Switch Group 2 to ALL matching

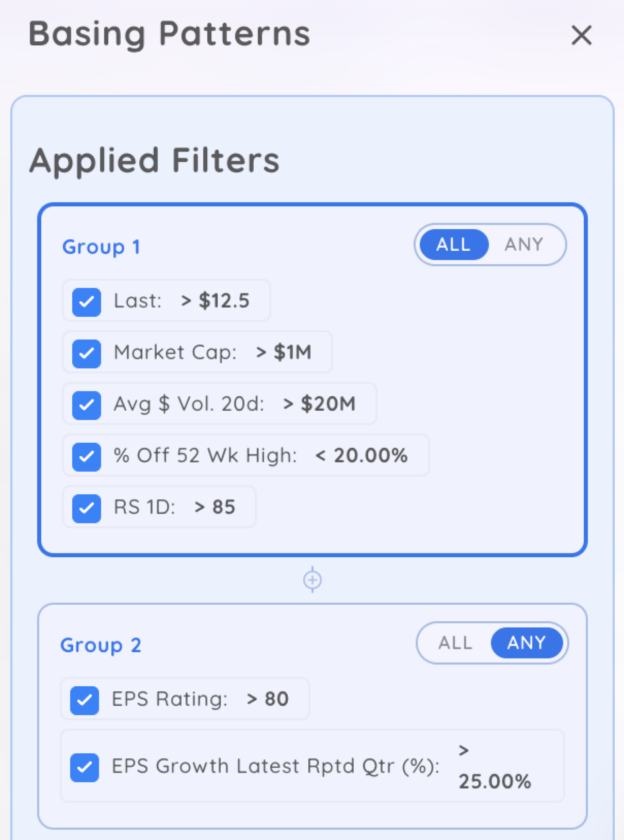455,643
